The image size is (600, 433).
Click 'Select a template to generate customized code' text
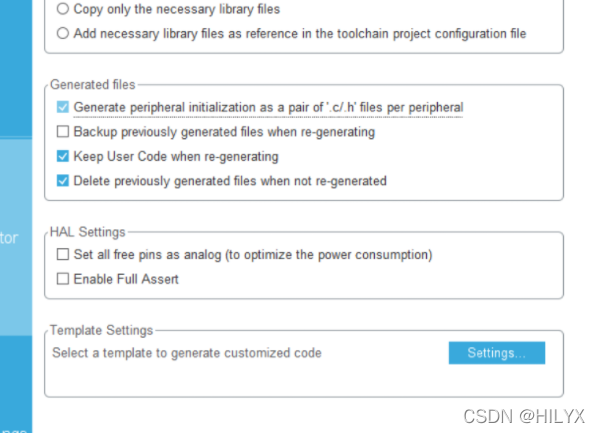[187, 353]
